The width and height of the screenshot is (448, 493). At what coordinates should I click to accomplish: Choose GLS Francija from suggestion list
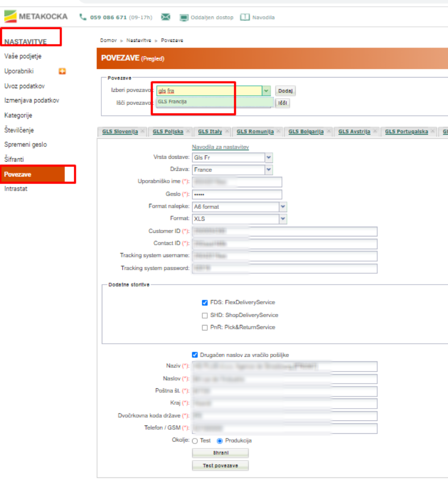click(x=215, y=102)
